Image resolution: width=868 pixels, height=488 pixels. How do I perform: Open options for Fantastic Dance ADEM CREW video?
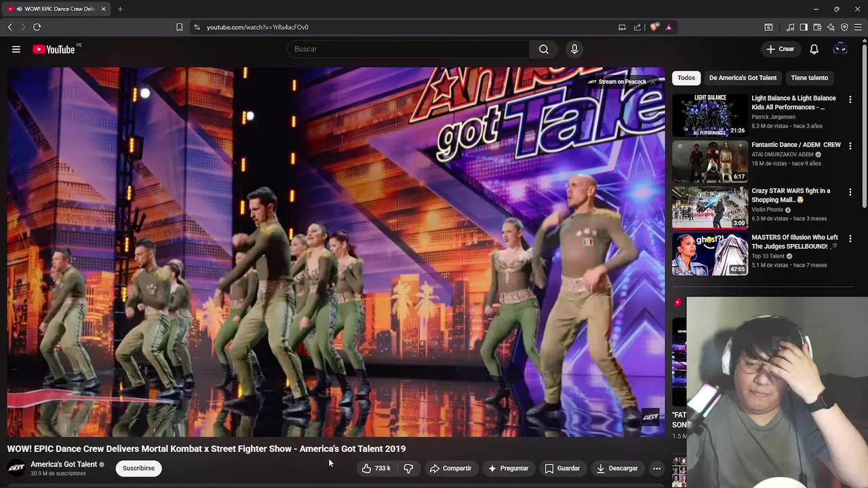point(850,146)
